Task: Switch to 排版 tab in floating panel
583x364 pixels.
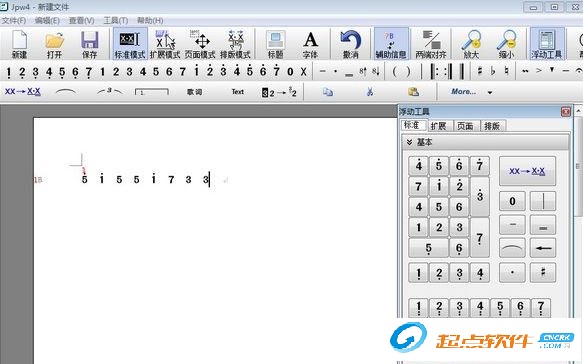Action: tap(492, 126)
